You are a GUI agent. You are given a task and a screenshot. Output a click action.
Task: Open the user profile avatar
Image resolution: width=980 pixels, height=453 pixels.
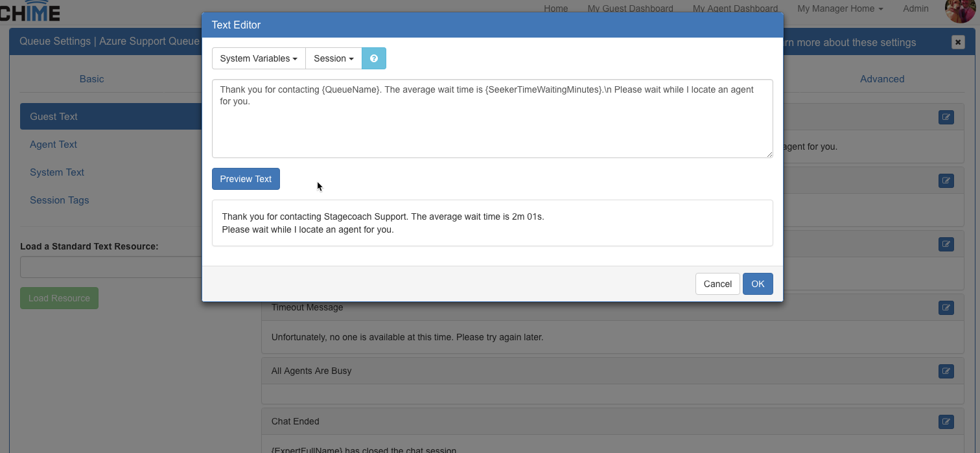pos(959,10)
